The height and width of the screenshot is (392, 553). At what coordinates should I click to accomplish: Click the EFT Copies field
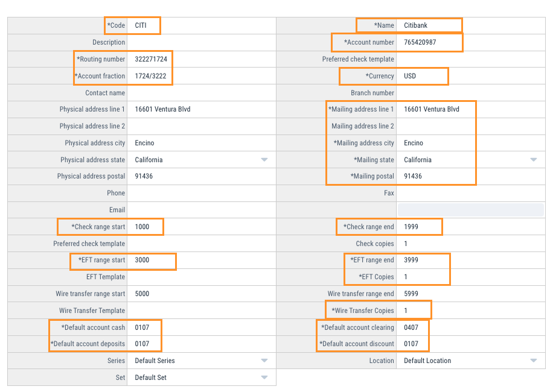coord(423,276)
